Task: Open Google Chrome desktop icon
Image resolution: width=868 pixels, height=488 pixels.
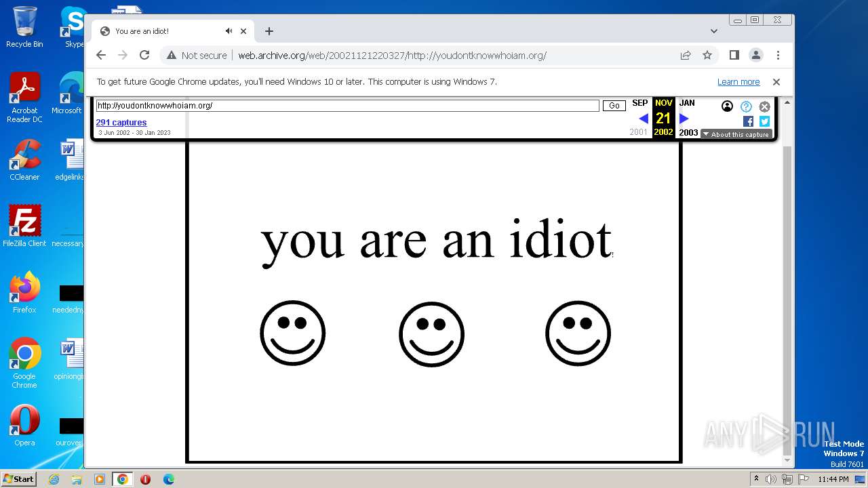Action: [x=24, y=363]
